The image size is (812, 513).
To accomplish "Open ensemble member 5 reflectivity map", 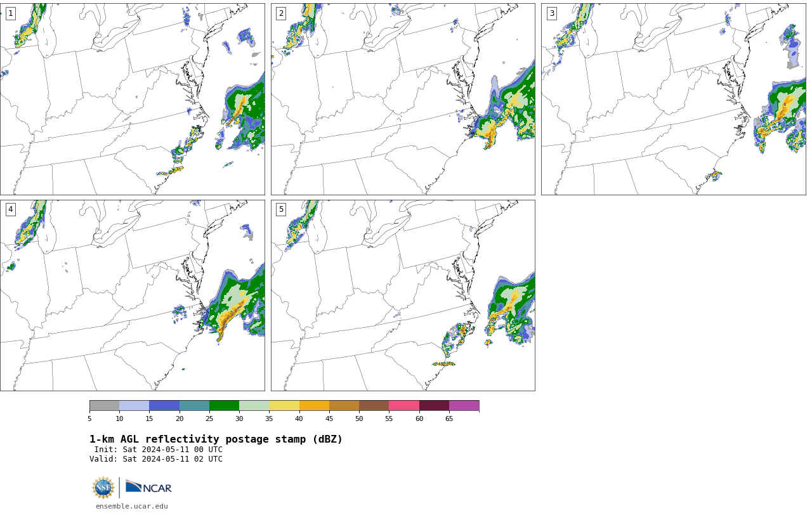I will (x=403, y=295).
